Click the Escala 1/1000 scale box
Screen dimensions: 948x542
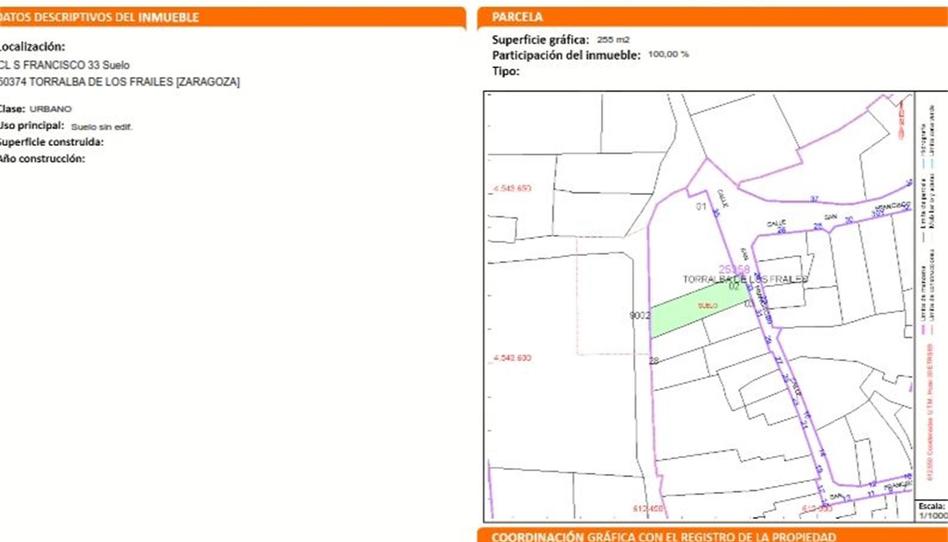click(x=930, y=509)
